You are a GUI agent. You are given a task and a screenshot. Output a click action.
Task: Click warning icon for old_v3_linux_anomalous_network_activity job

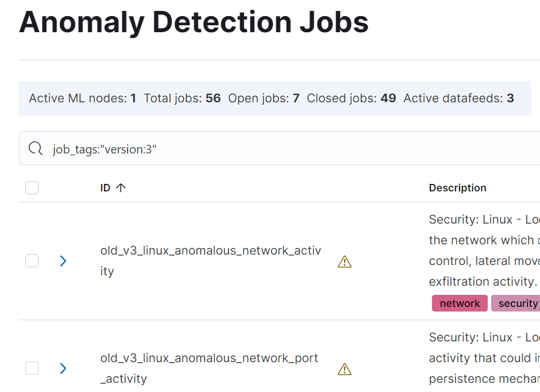pos(344,262)
